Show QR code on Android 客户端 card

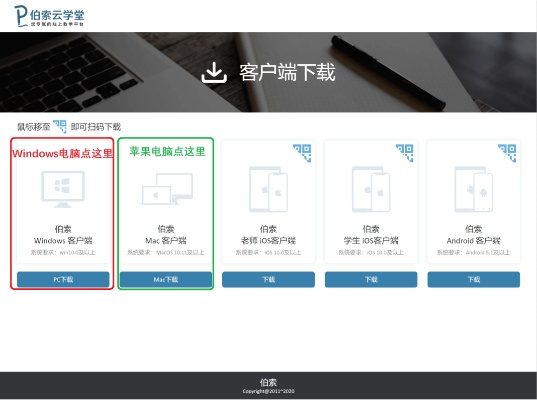point(507,153)
